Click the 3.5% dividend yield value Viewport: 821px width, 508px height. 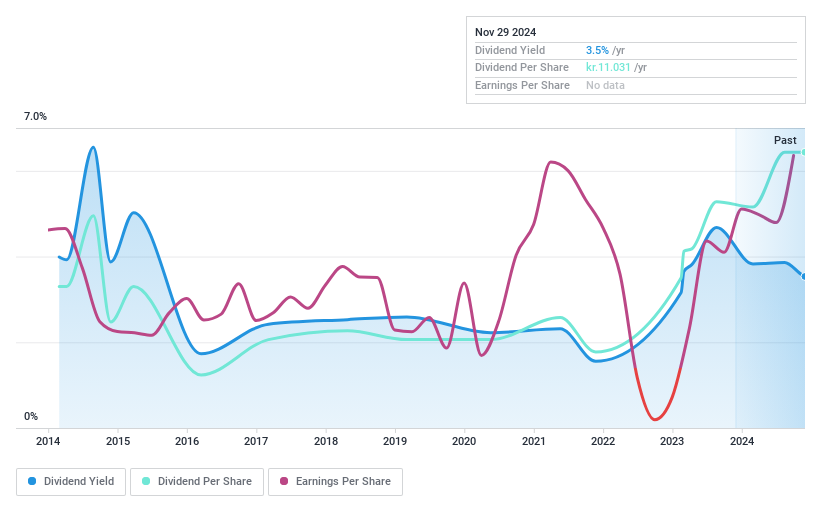(597, 50)
